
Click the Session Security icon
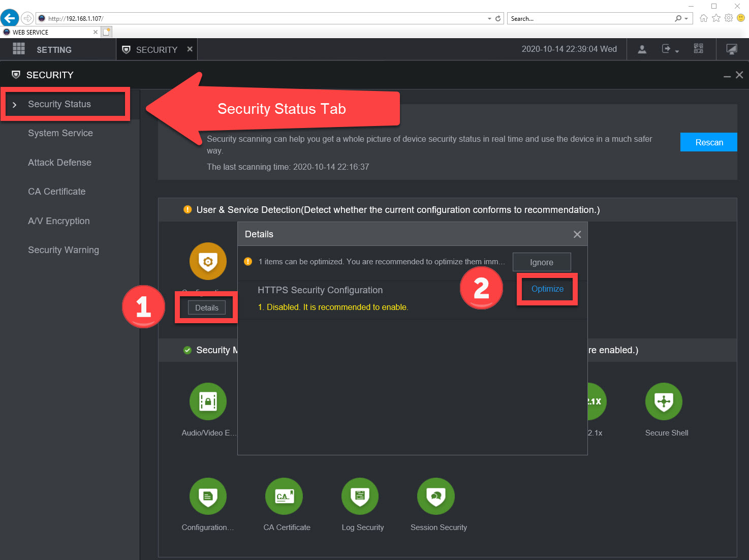(435, 496)
